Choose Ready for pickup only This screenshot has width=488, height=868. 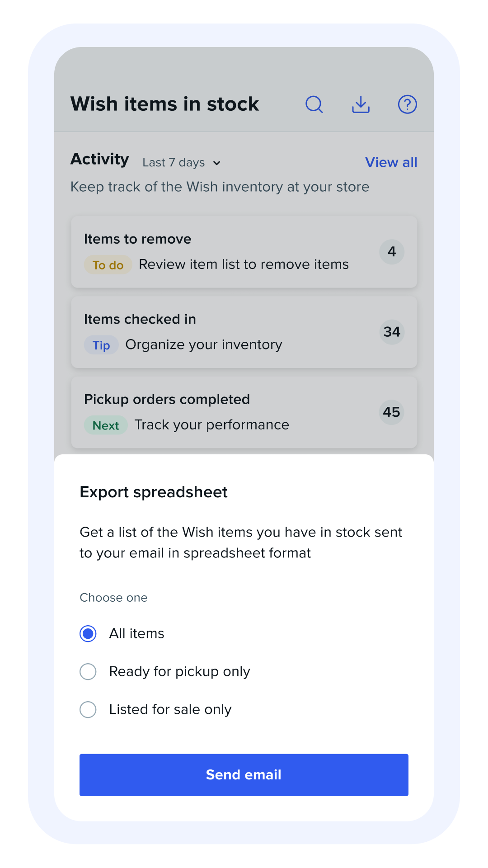(88, 672)
